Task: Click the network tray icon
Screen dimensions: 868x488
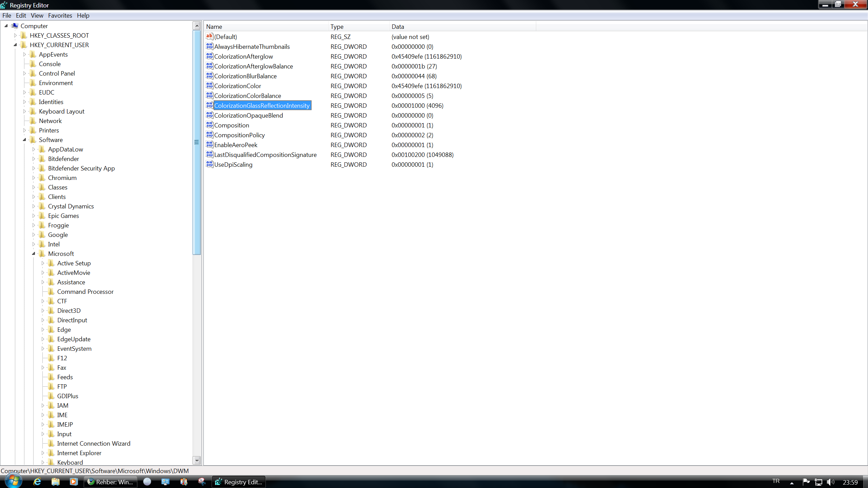Action: pyautogui.click(x=818, y=482)
